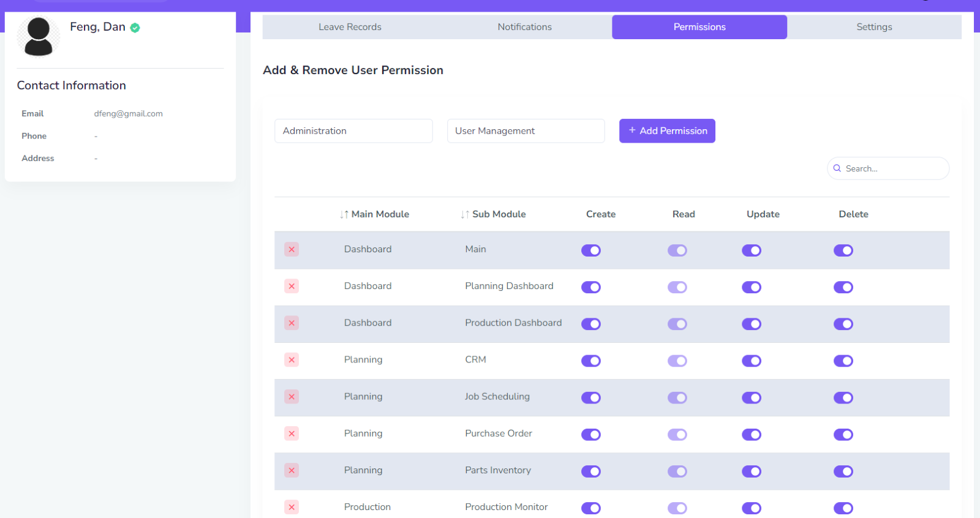Remove the Purchase Order permission row
This screenshot has height=518, width=980.
pyautogui.click(x=292, y=434)
